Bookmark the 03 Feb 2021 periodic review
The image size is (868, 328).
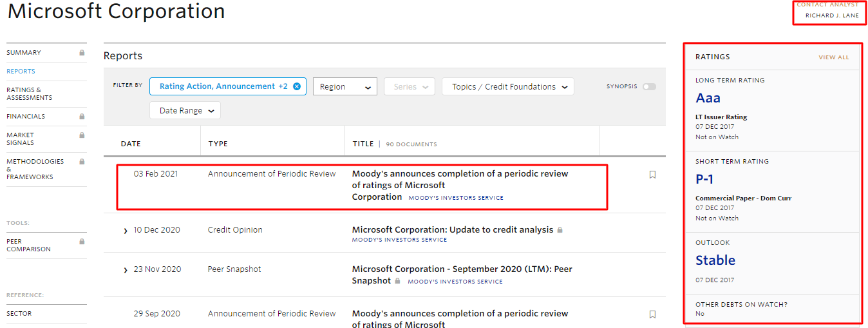(652, 175)
